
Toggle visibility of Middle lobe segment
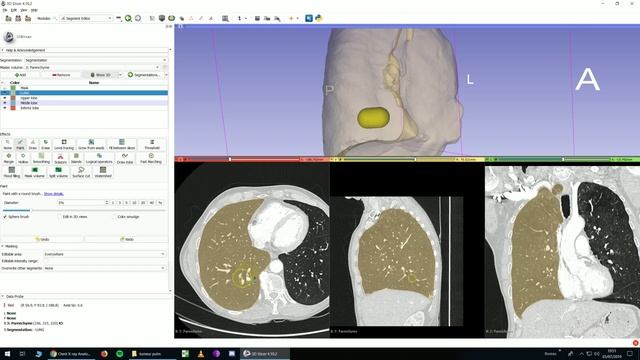5,103
